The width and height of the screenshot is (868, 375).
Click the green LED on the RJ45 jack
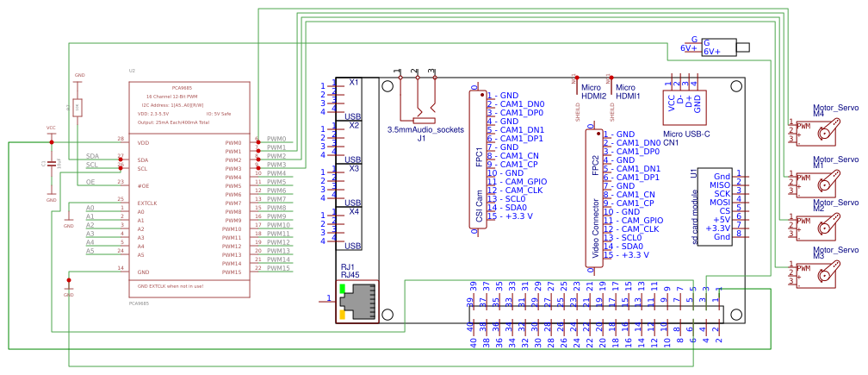(x=343, y=288)
